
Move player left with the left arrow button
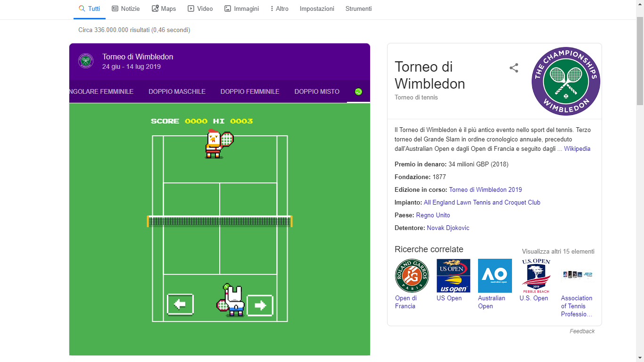pyautogui.click(x=180, y=305)
